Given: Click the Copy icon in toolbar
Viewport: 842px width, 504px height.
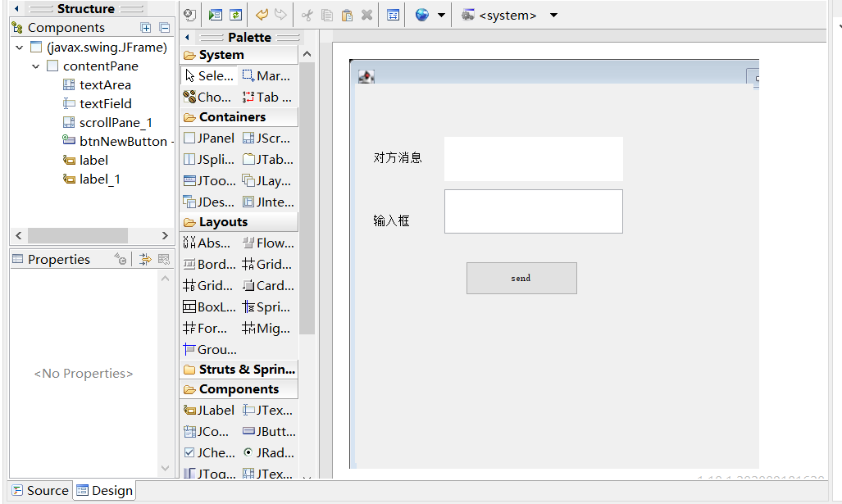Looking at the screenshot, I should [326, 15].
